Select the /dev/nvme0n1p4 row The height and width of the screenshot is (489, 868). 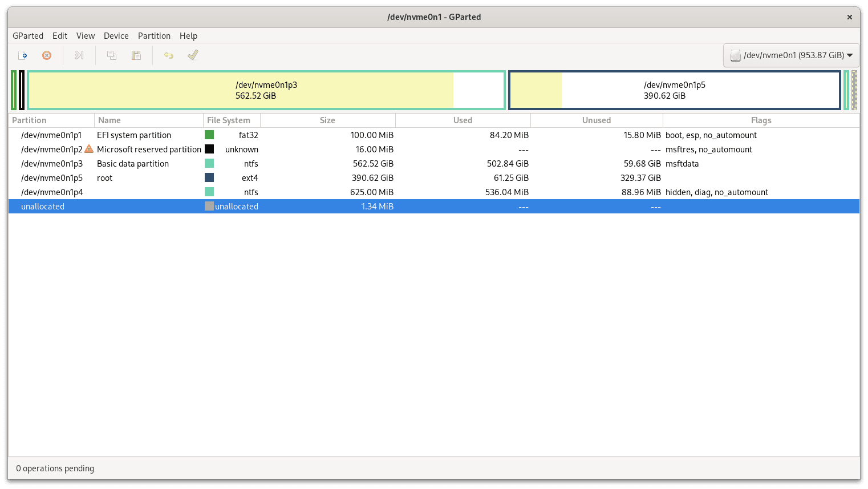point(434,192)
